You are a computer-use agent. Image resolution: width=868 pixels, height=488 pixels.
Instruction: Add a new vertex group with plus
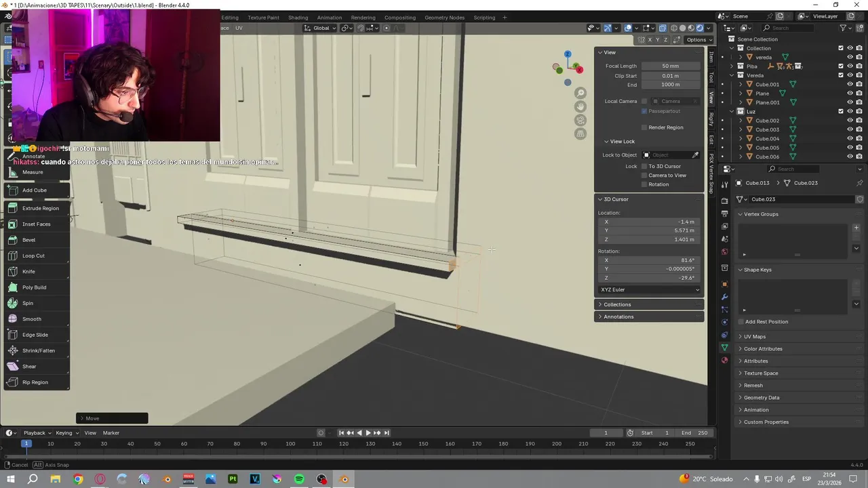pos(856,228)
